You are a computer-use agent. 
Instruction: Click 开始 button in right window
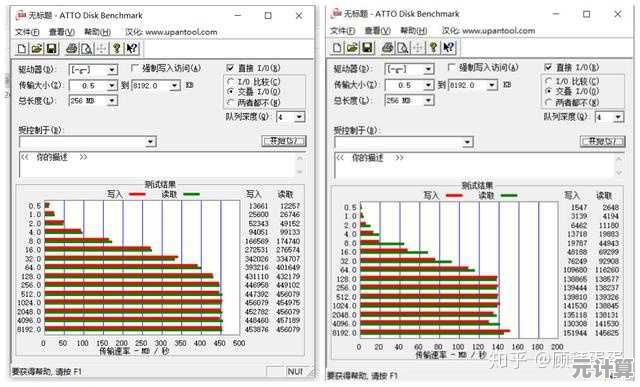(x=602, y=141)
